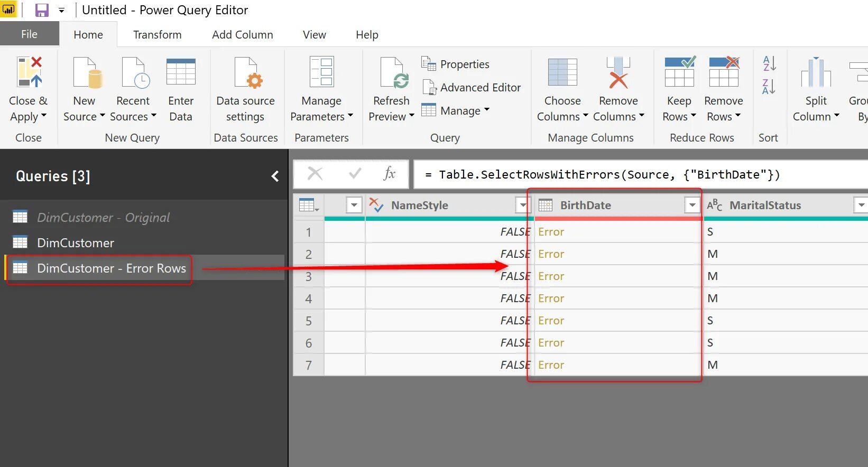Expand the Recent Sources dropdown arrow

pyautogui.click(x=154, y=116)
